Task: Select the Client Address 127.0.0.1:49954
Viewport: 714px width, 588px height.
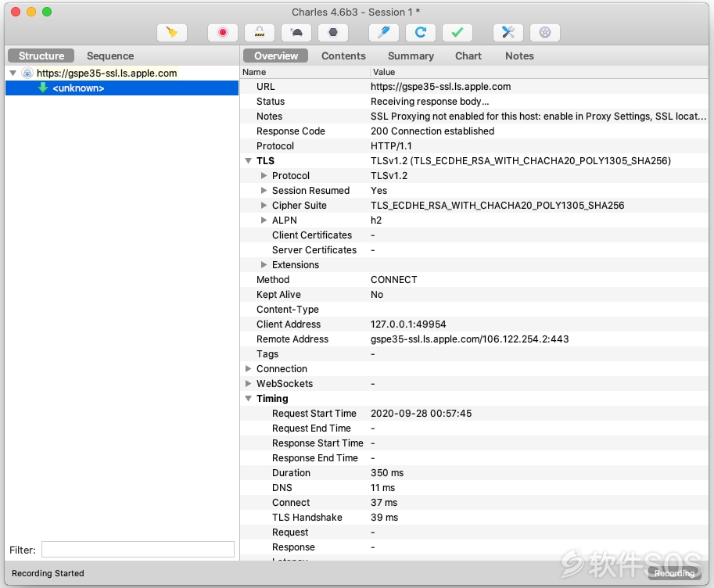Action: [408, 324]
